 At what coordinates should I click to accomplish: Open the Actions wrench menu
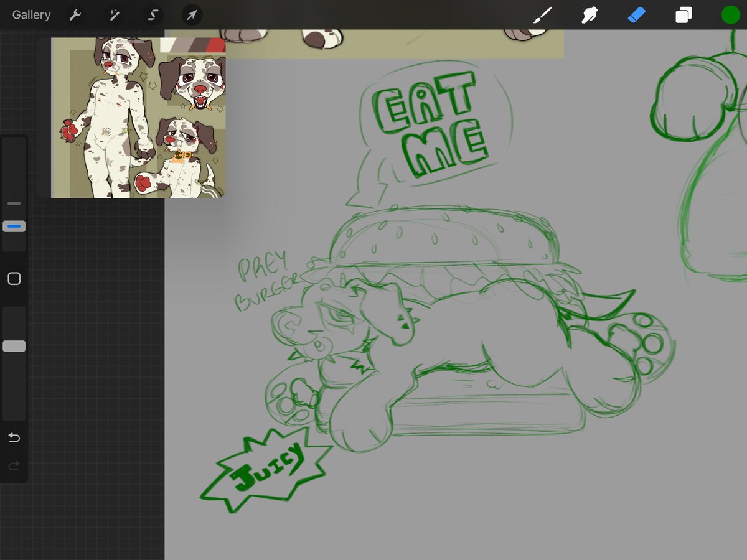coord(75,15)
